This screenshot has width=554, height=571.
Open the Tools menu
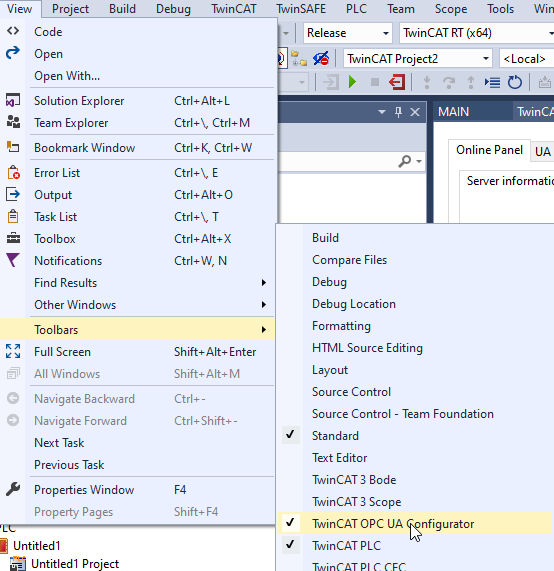click(x=500, y=9)
